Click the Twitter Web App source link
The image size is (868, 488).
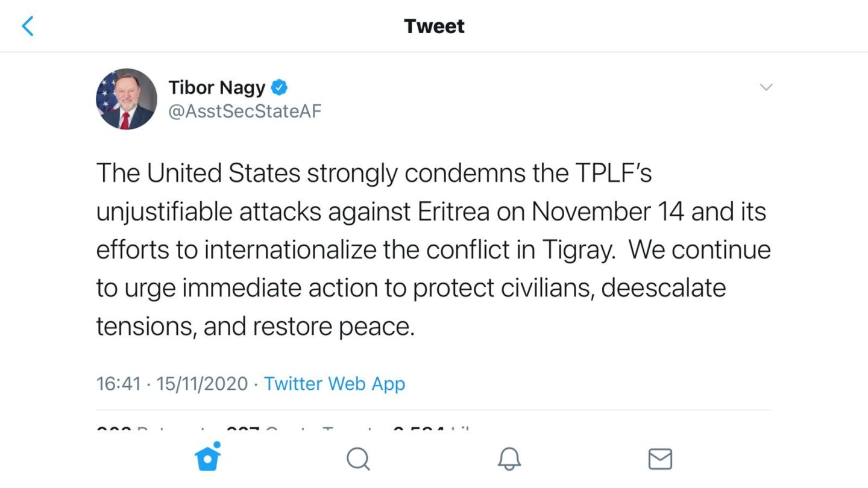coord(335,384)
